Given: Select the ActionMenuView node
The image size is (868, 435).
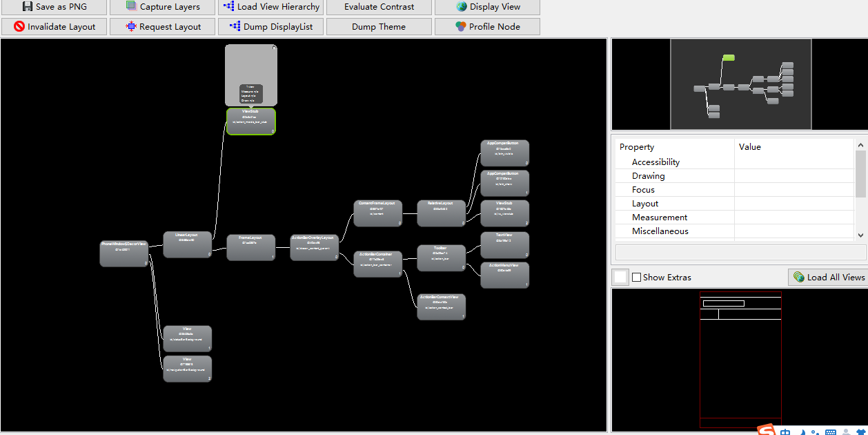Looking at the screenshot, I should pyautogui.click(x=504, y=275).
